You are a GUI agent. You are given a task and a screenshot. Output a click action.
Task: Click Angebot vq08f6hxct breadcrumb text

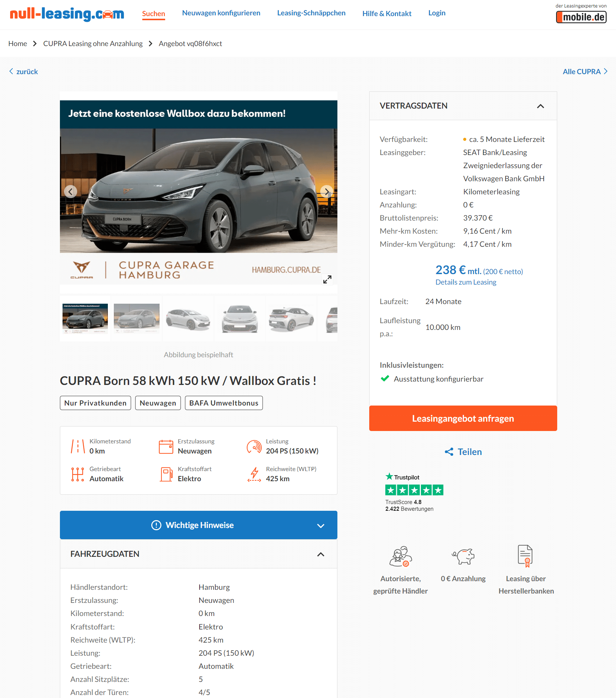(190, 43)
